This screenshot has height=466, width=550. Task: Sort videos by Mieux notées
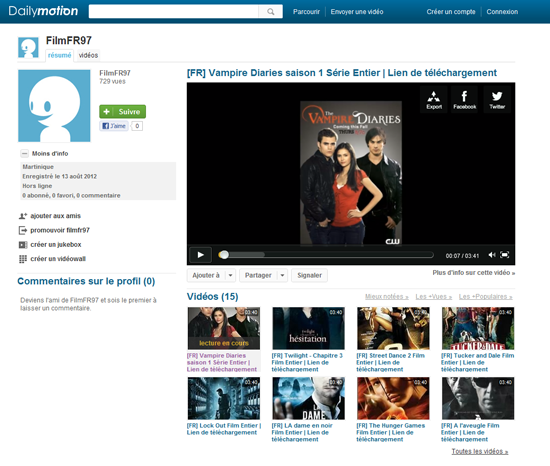coord(387,297)
